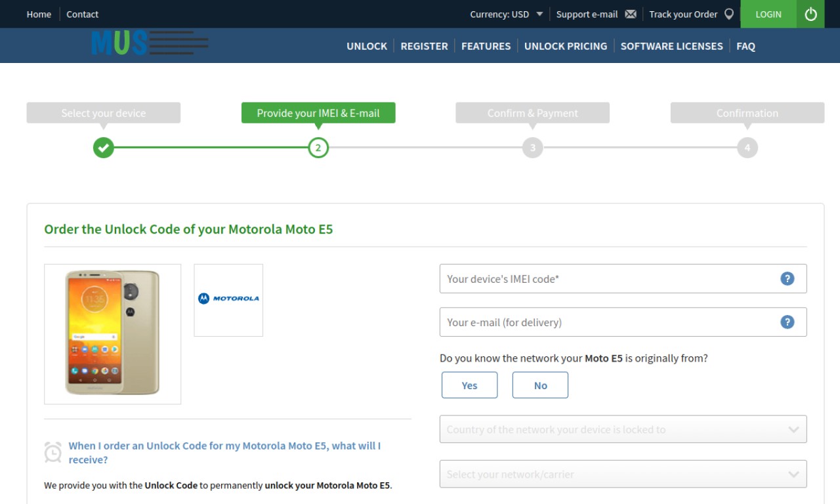Click the step 4 circle
Image resolution: width=840 pixels, height=504 pixels.
point(747,148)
